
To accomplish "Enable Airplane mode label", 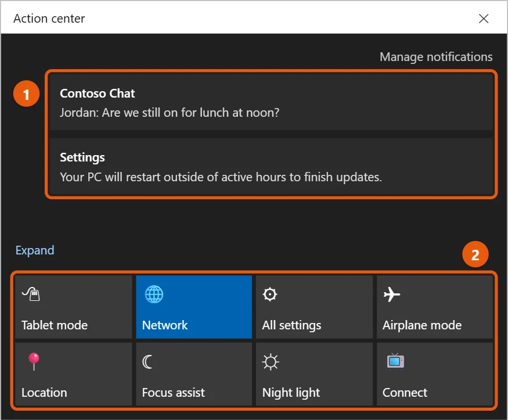I will (x=422, y=325).
